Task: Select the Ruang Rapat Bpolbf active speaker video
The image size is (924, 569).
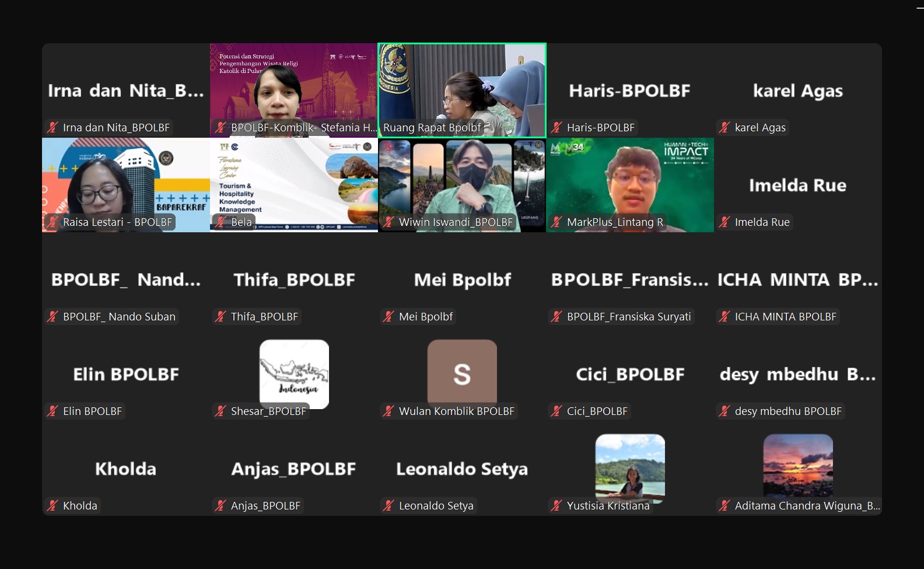Action: (462, 90)
